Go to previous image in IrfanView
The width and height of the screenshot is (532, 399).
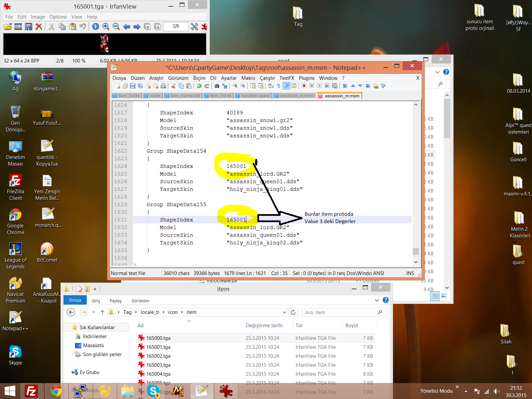tap(126, 27)
